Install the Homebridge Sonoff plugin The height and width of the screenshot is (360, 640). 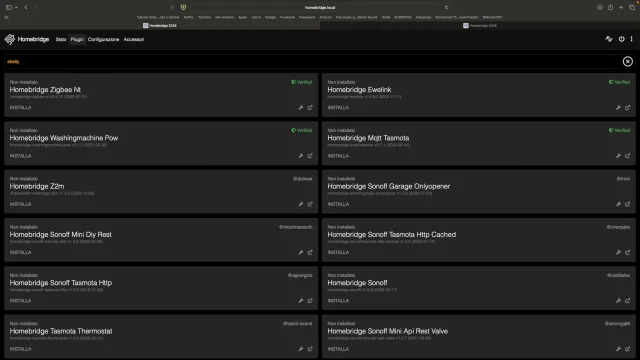tap(338, 301)
